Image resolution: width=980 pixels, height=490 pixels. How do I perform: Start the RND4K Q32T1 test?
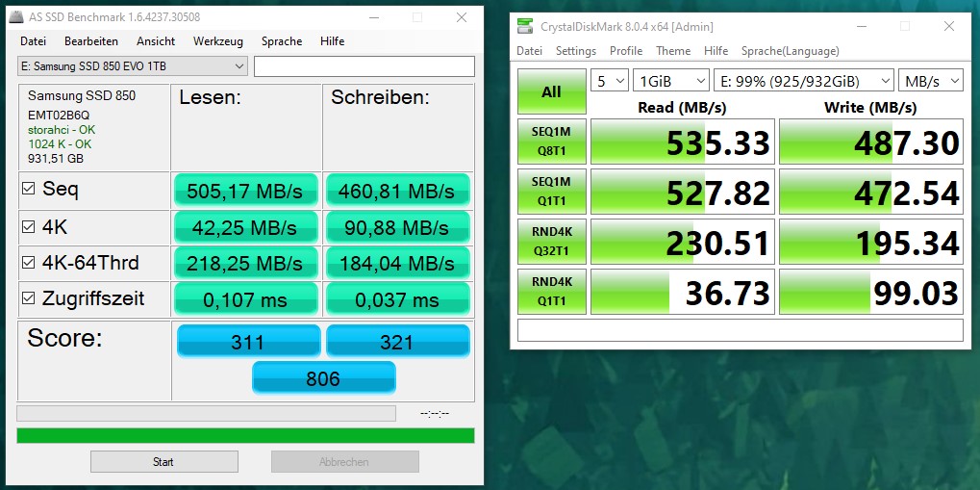pos(552,242)
